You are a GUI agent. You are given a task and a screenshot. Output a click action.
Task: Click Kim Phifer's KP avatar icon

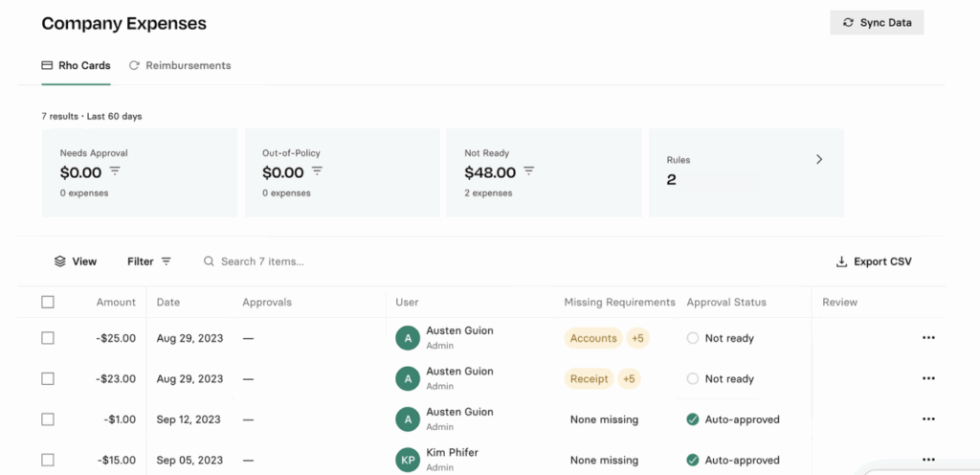[408, 460]
